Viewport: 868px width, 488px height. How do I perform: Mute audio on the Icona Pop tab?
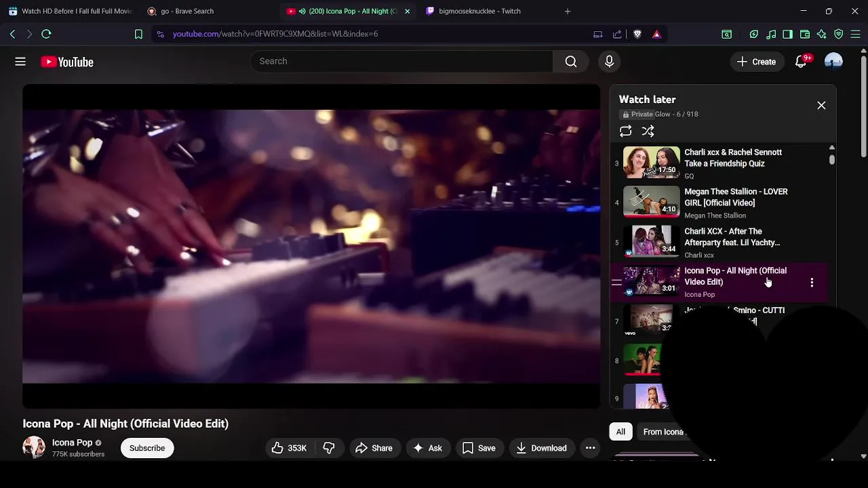302,11
